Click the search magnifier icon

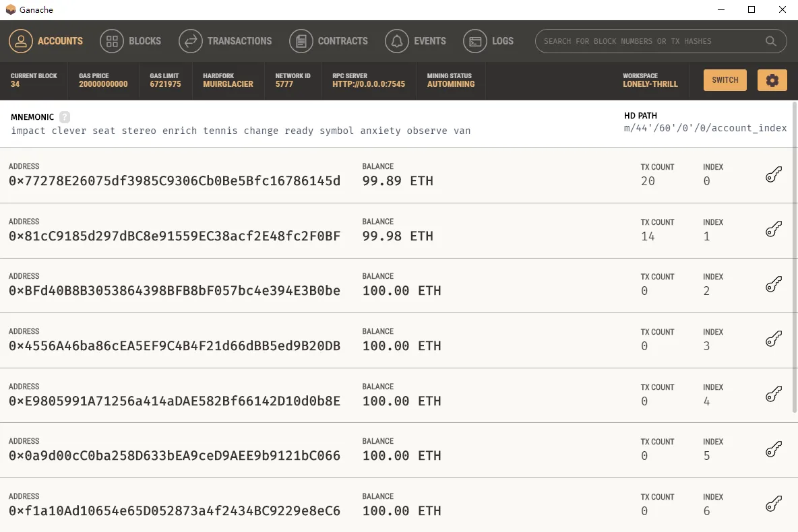pyautogui.click(x=770, y=41)
